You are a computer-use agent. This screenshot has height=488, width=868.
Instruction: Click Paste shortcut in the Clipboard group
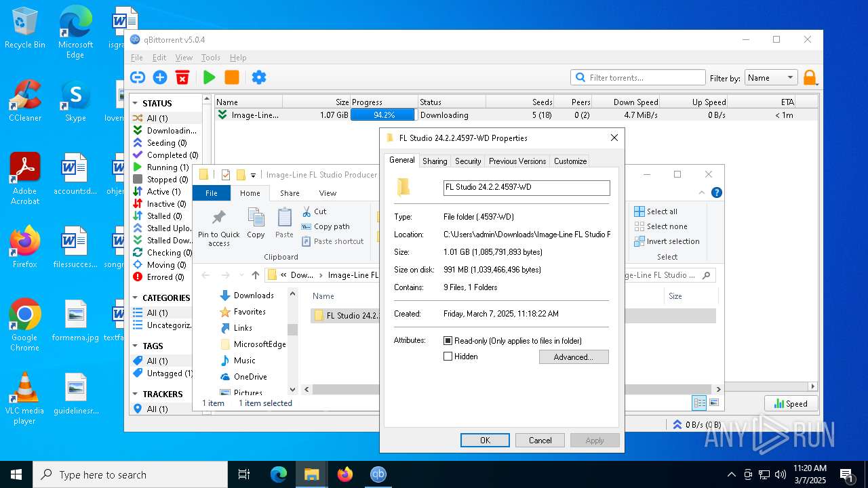[332, 241]
